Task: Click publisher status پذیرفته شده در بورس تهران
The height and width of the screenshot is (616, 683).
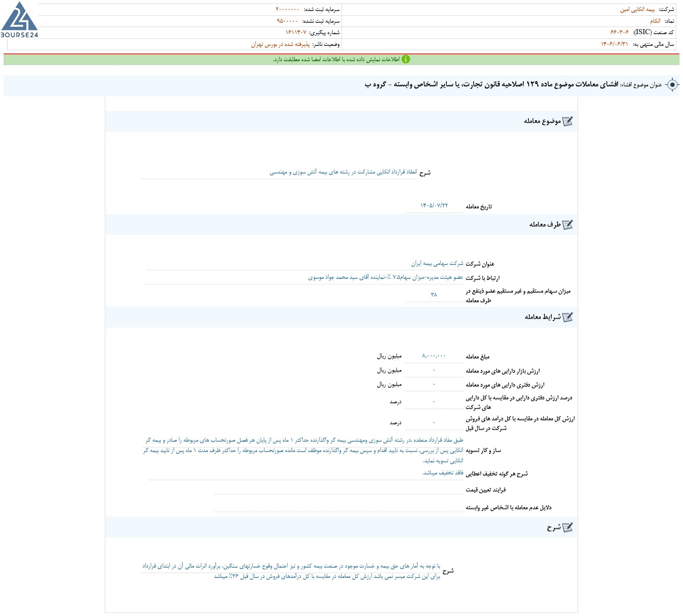Action: coord(280,44)
